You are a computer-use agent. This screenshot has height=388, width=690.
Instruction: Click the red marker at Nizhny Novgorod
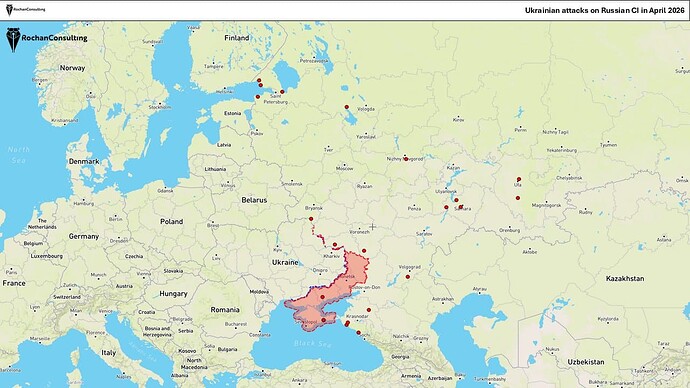(x=406, y=159)
